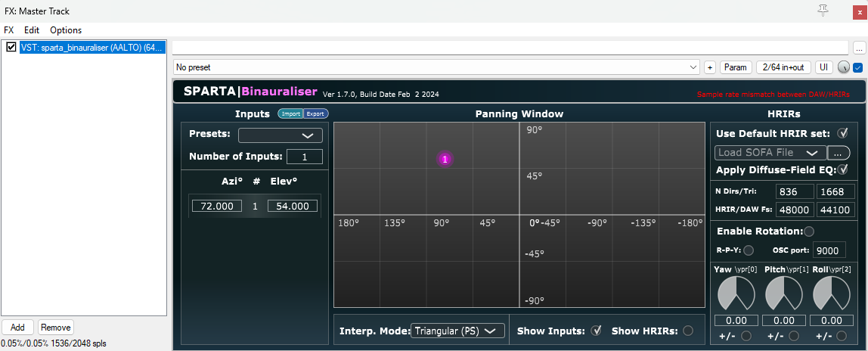Click the pin window icon
The image size is (868, 351).
823,10
